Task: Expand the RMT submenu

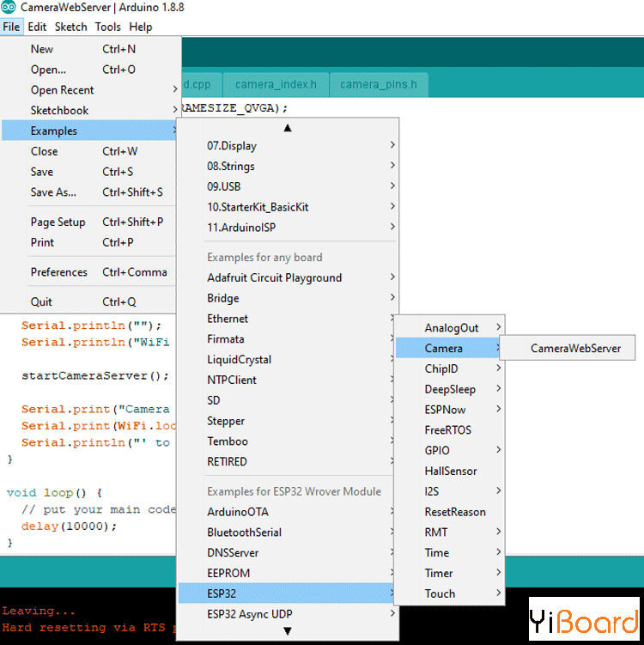Action: coord(449,532)
